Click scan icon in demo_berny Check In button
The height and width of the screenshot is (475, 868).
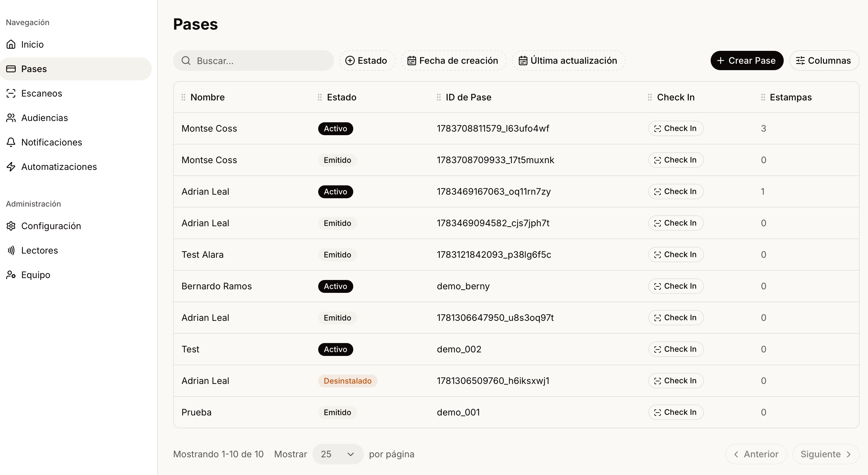point(657,286)
